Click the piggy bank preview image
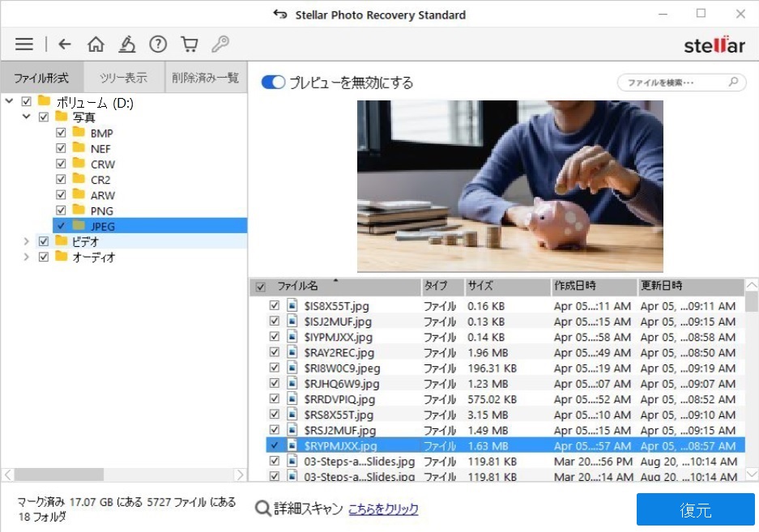759x532 pixels. pos(510,186)
